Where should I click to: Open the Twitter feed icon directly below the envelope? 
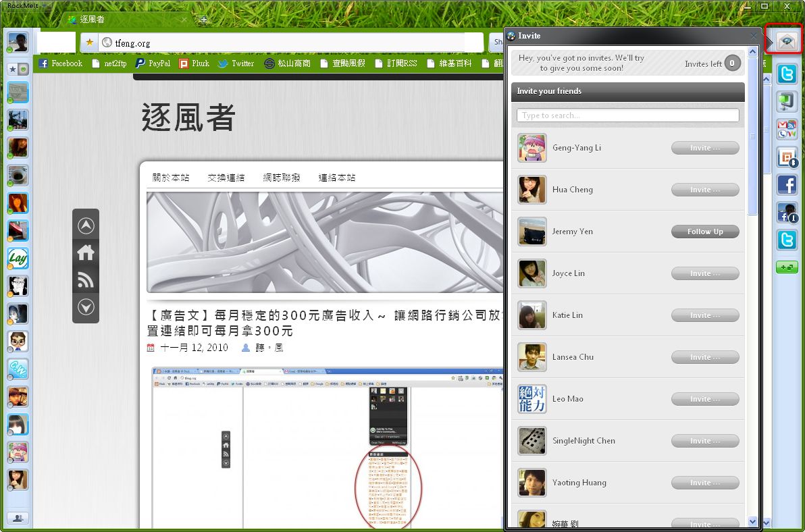[787, 74]
